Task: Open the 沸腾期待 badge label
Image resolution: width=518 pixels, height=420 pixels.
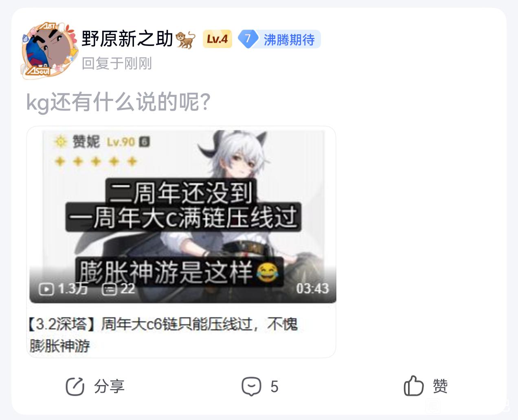Action: 289,39
